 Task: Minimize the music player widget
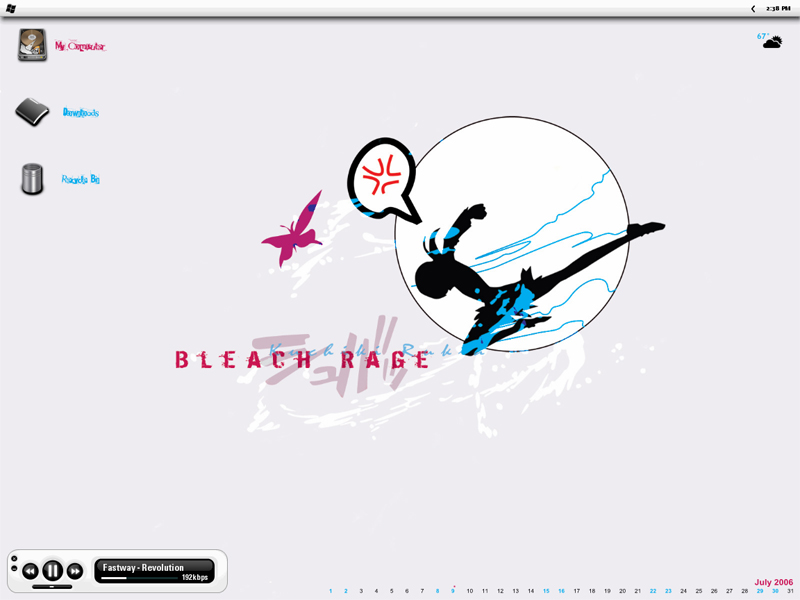[x=14, y=568]
